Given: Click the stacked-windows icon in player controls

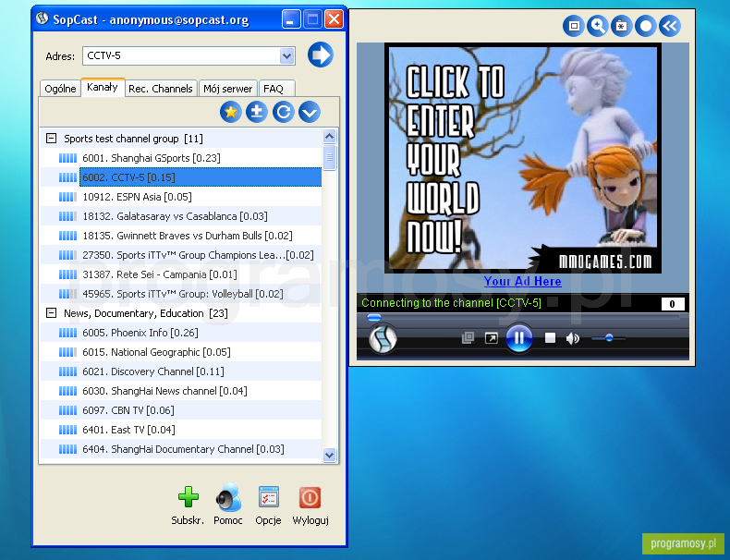Looking at the screenshot, I should point(468,338).
